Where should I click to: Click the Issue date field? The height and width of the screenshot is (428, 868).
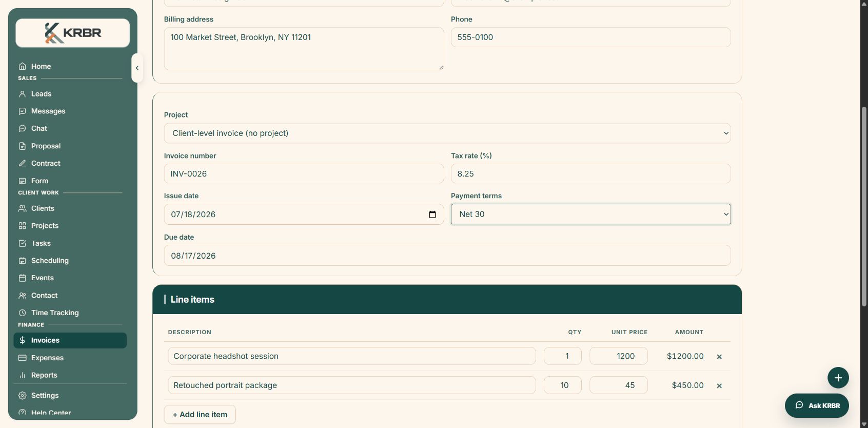[x=304, y=215]
